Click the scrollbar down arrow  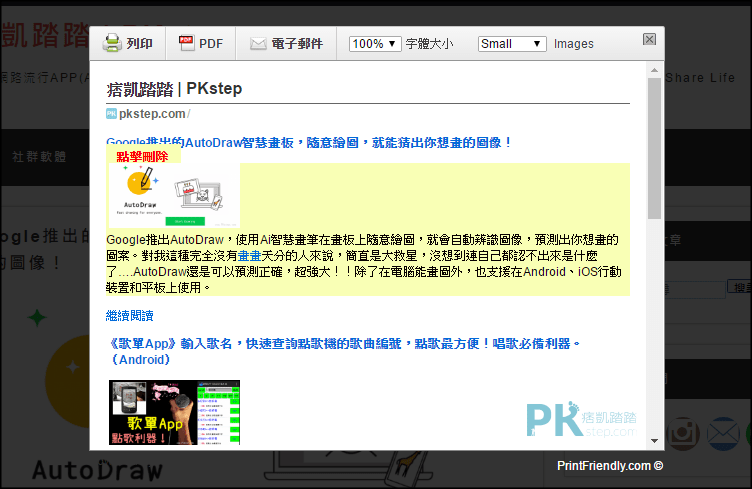pos(654,441)
